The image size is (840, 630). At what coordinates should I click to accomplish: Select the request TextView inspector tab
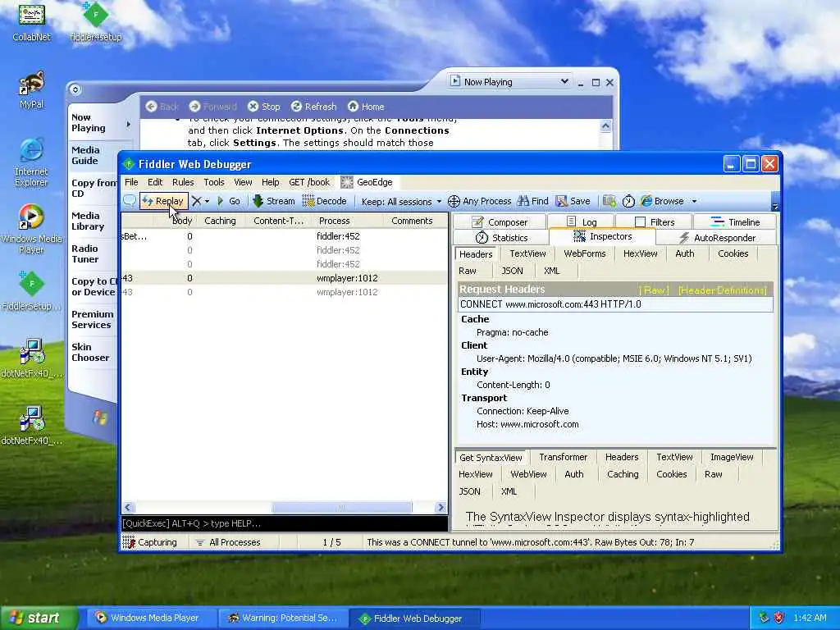[x=527, y=253]
